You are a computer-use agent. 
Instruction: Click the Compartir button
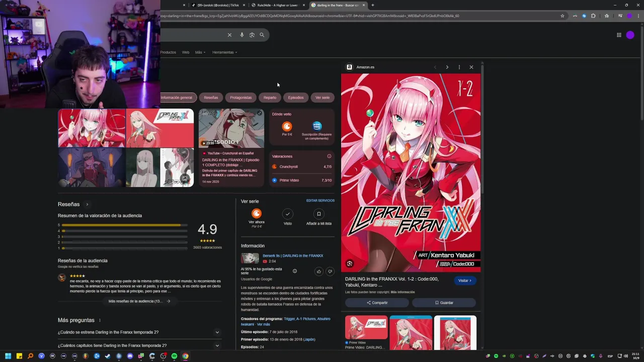(377, 303)
